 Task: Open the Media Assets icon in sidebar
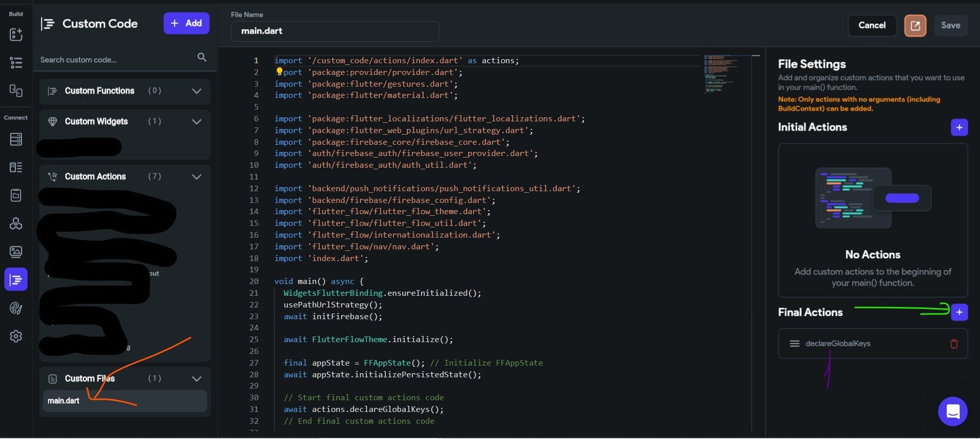16,251
